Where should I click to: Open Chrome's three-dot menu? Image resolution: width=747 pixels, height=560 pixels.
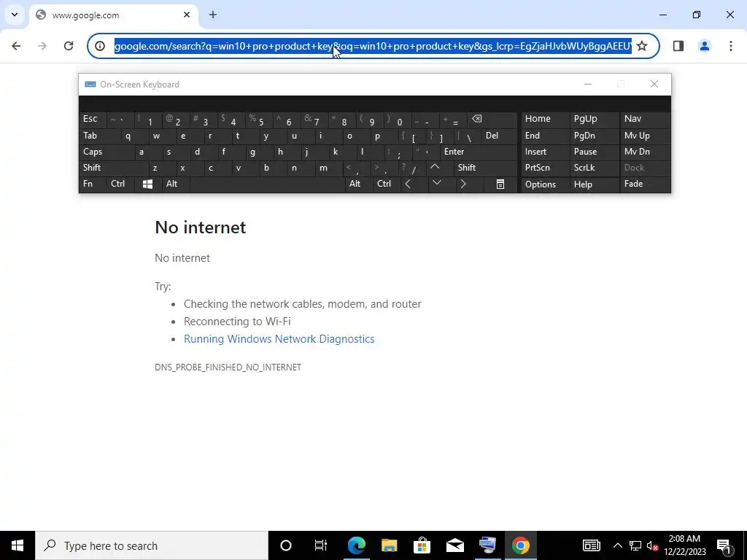pyautogui.click(x=730, y=46)
